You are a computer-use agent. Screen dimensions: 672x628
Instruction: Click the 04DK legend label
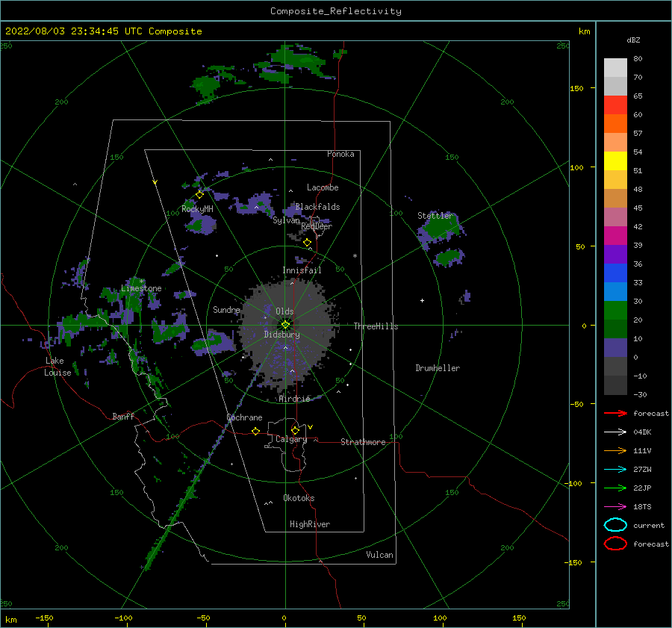(642, 432)
